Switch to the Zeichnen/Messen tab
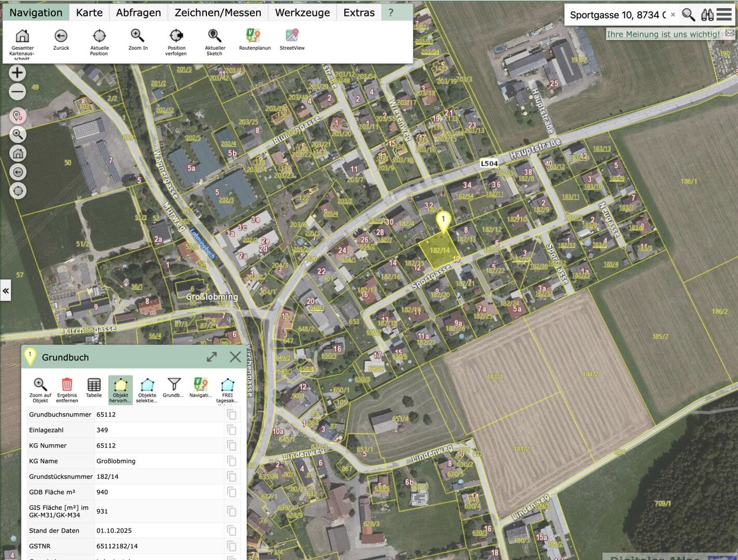 coord(217,13)
